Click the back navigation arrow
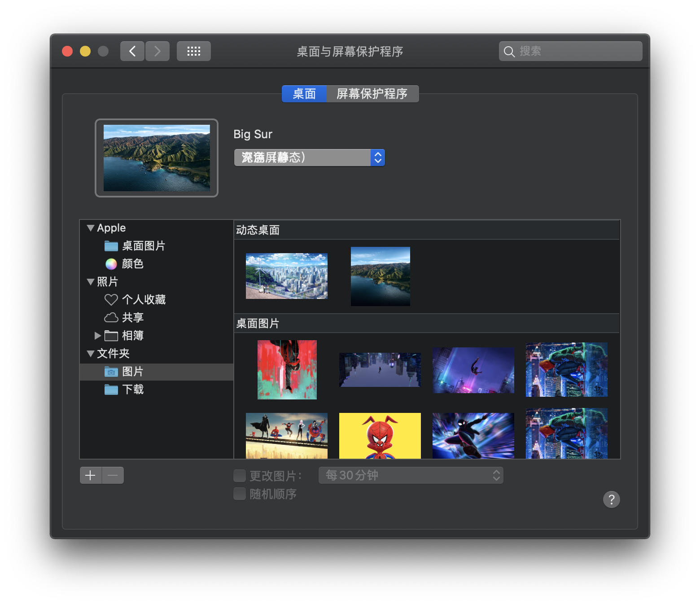This screenshot has width=700, height=605. tap(132, 51)
